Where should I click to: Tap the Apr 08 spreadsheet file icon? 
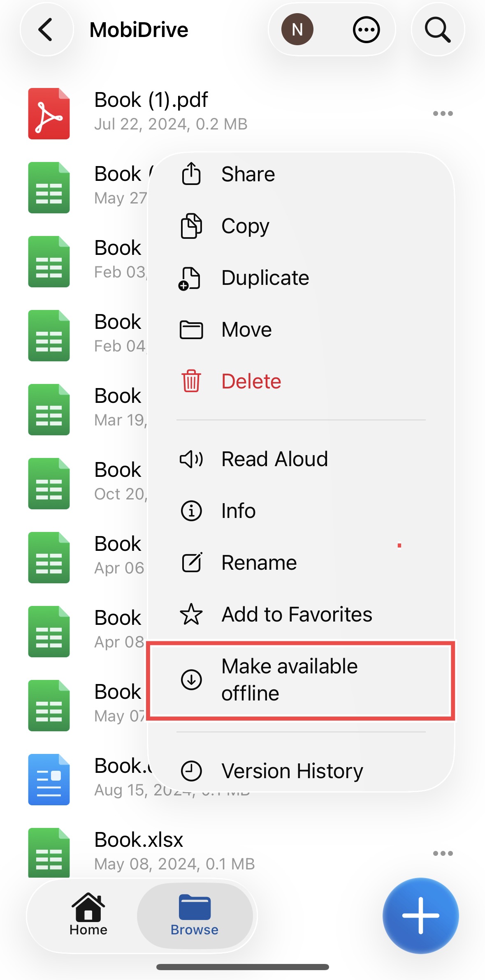click(x=49, y=631)
